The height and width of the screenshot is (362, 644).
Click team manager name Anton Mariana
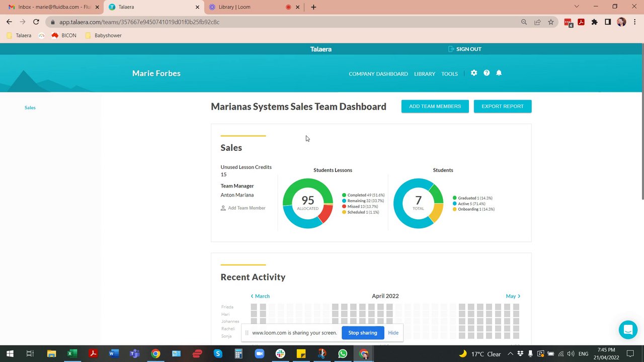(x=237, y=195)
